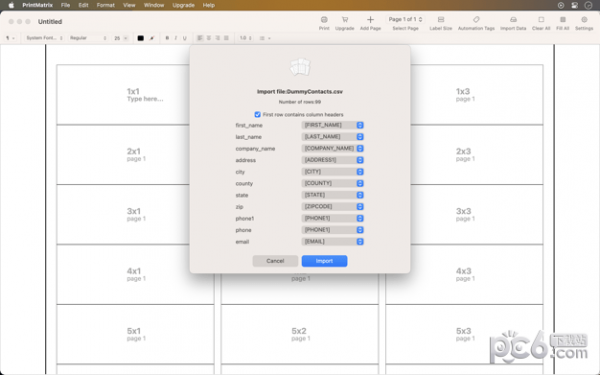Open the Help menu
600x375 pixels.
pyautogui.click(x=209, y=5)
